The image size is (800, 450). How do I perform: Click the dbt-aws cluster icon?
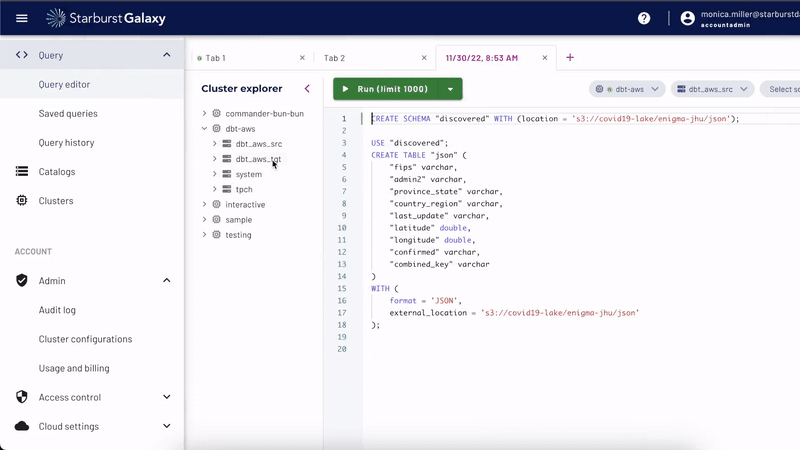coord(216,129)
